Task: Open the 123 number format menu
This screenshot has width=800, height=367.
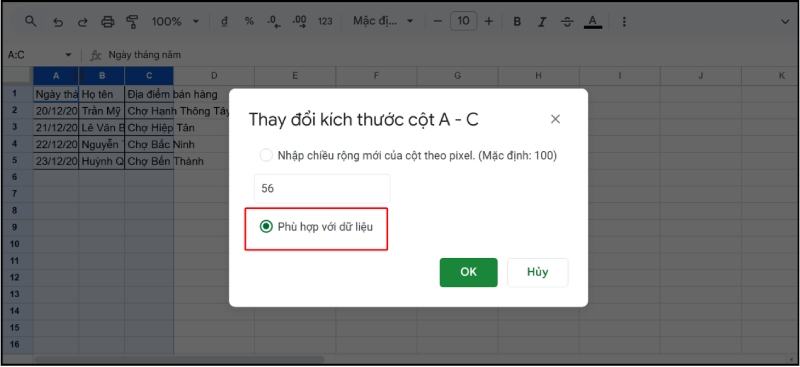Action: 325,21
